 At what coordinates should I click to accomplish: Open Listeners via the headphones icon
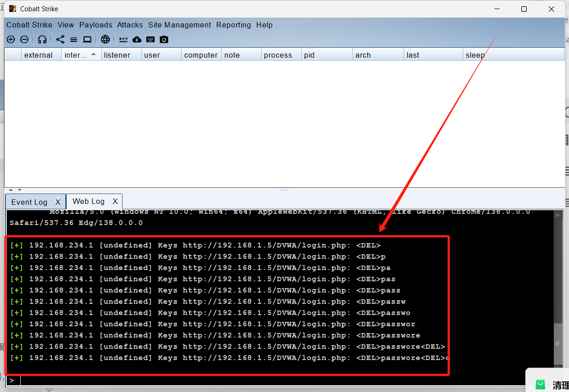[42, 40]
